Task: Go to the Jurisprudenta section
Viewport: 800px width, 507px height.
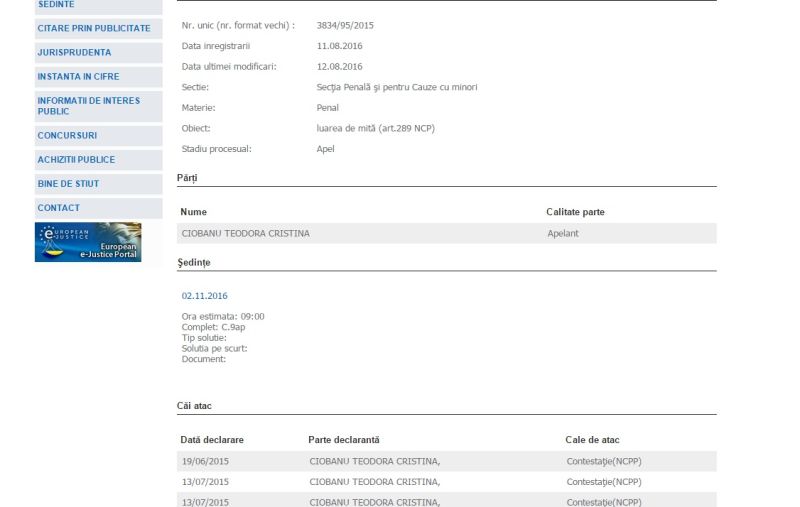Action: tap(74, 53)
